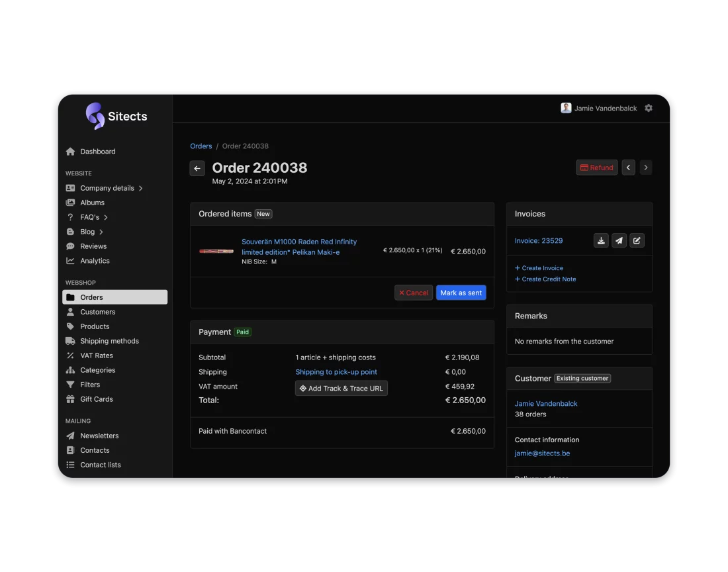Open the Dashboard home icon
The image size is (728, 572).
(x=70, y=152)
